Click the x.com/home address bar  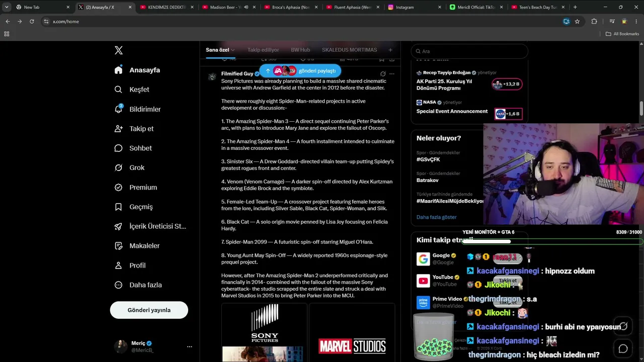302,22
